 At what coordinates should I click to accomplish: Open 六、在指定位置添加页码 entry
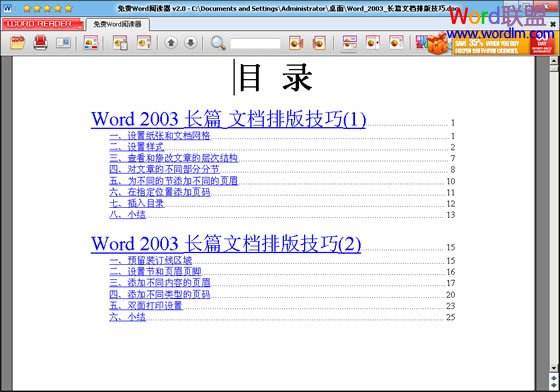pos(160,192)
